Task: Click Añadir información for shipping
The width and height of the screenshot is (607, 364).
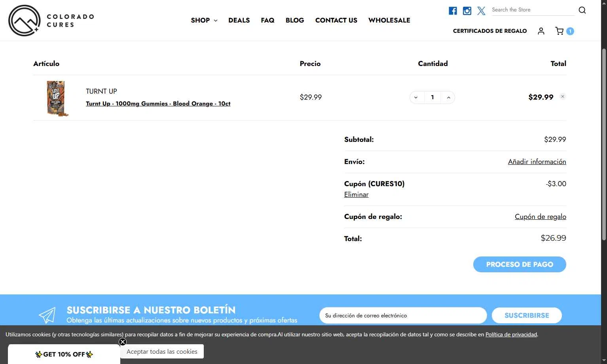Action: pos(537,162)
